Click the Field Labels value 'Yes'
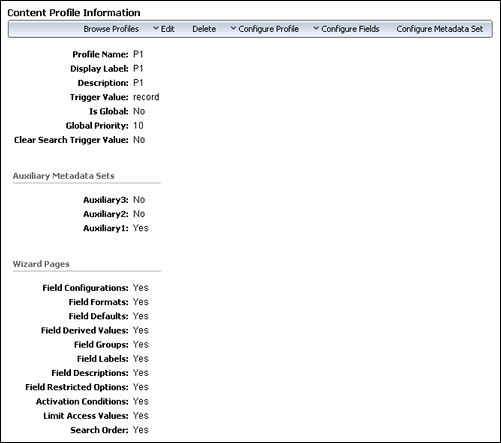Screen dimensions: 501x443 click(141, 359)
